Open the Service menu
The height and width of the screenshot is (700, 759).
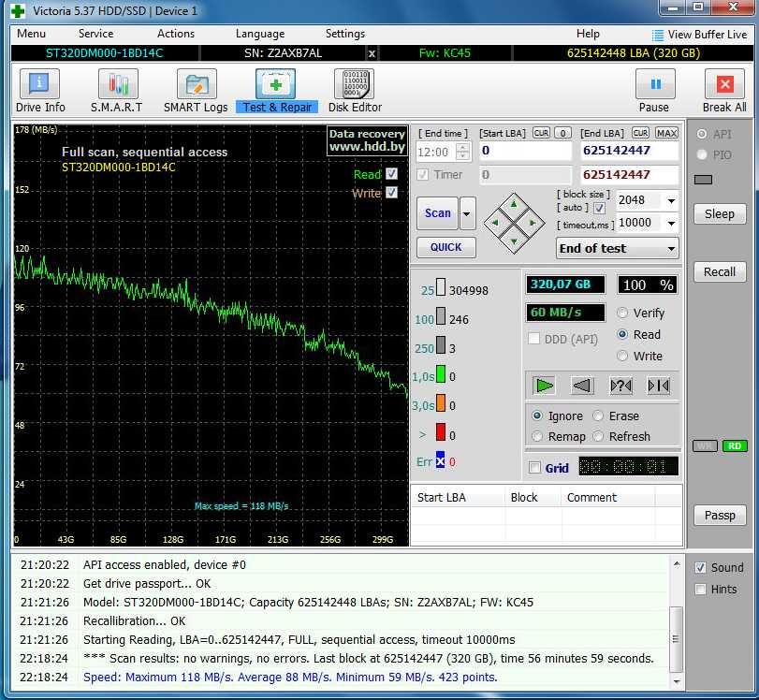pos(95,34)
